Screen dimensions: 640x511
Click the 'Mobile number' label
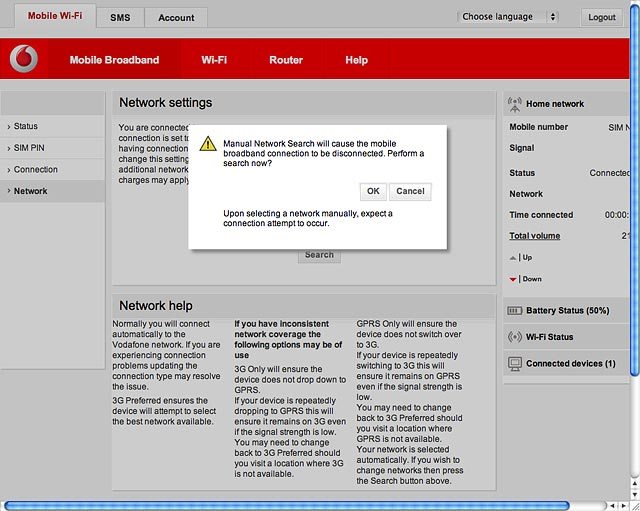pos(538,127)
